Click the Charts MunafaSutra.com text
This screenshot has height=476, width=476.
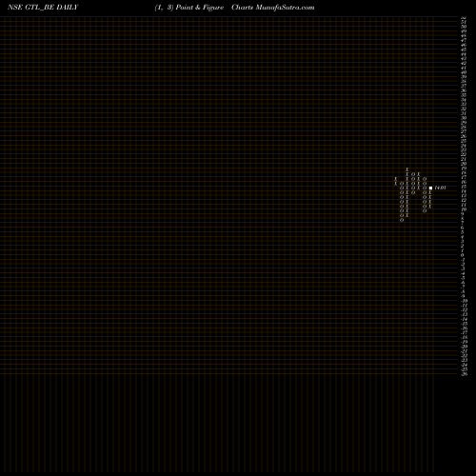[273, 8]
